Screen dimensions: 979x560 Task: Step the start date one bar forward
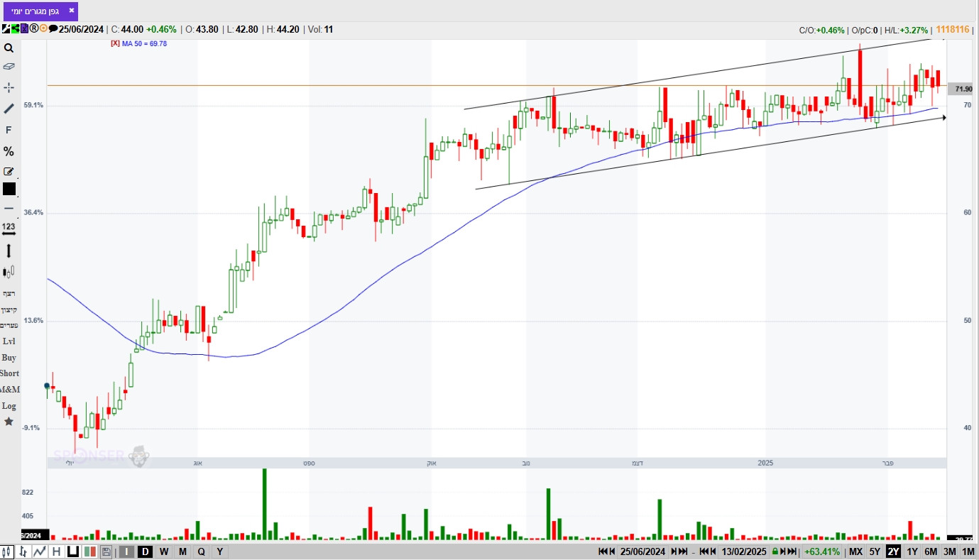pos(673,551)
